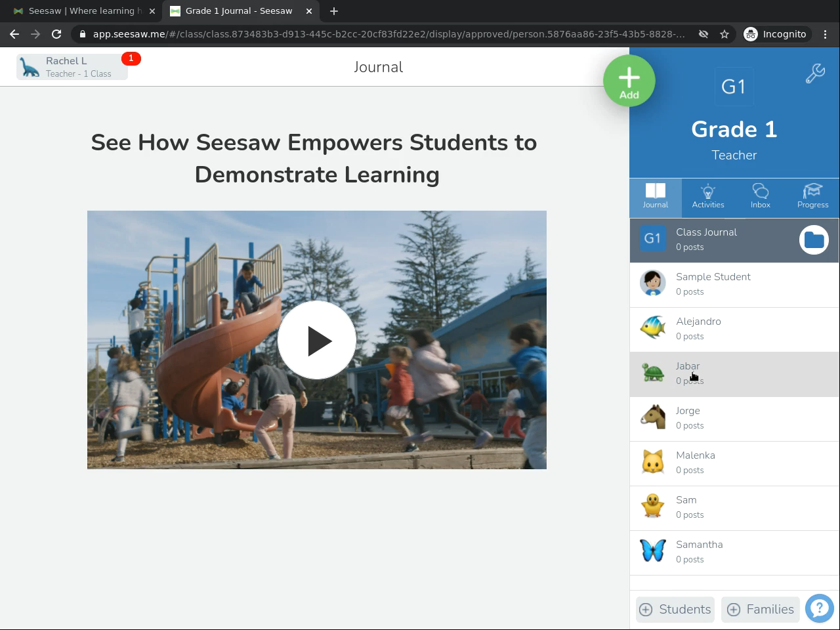
Task: Close the Grade 1 Journal tab
Action: pyautogui.click(x=308, y=11)
